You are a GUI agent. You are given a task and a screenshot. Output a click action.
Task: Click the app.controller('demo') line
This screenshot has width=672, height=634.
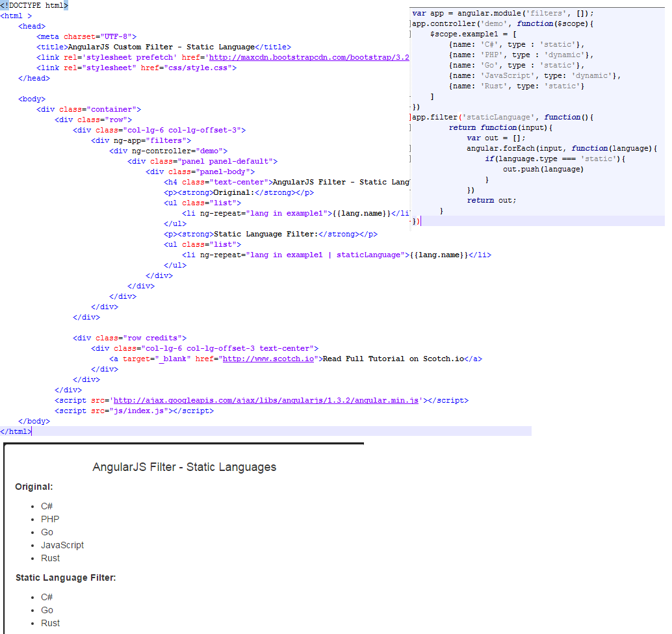[x=503, y=24]
